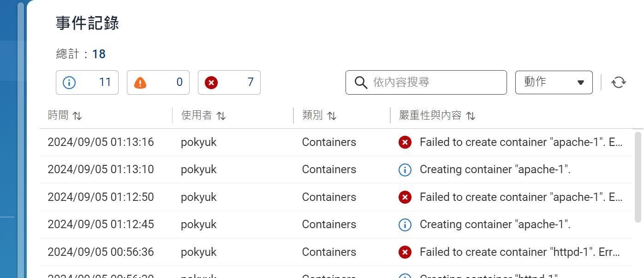
Task: Click the search magnifier icon
Action: tap(361, 82)
